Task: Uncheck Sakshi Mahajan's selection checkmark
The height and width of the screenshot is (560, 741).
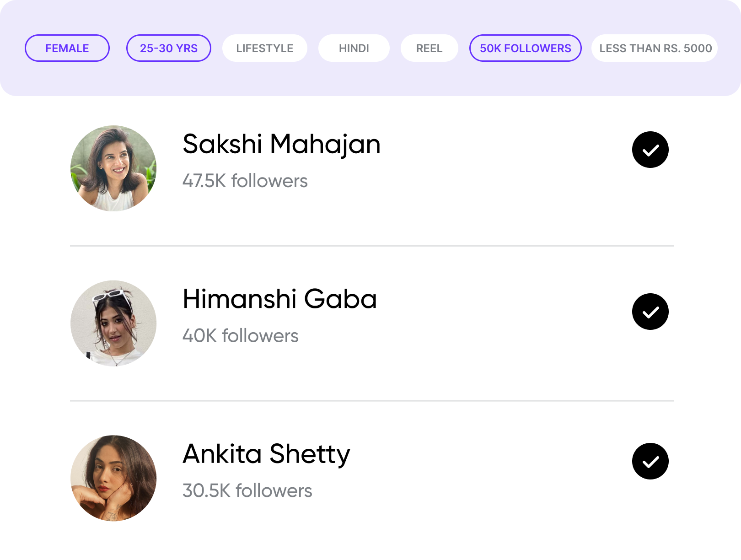Action: 650,150
